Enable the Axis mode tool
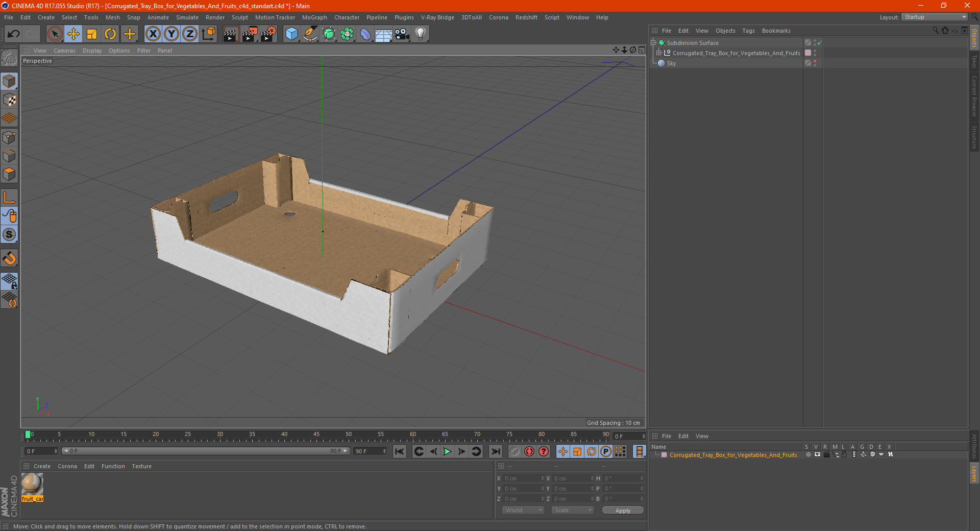This screenshot has height=531, width=980. pyautogui.click(x=9, y=198)
